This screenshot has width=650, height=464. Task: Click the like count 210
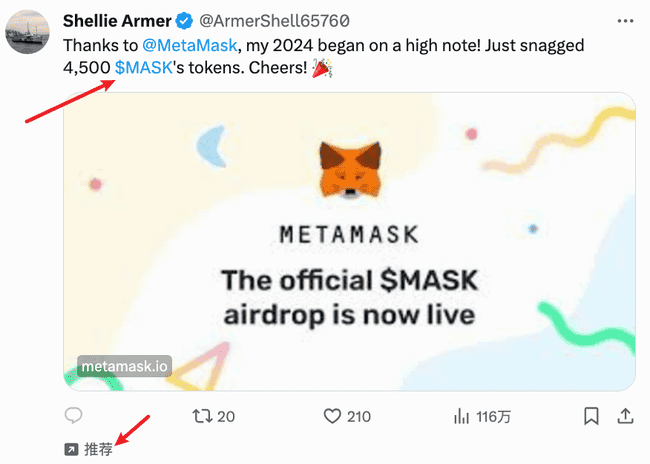[x=358, y=416]
